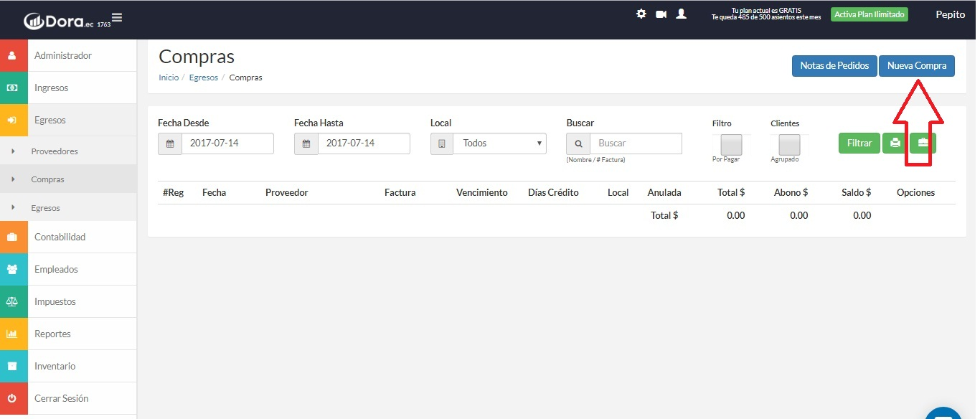Click the Total $ column header
The height and width of the screenshot is (419, 980).
(x=731, y=192)
